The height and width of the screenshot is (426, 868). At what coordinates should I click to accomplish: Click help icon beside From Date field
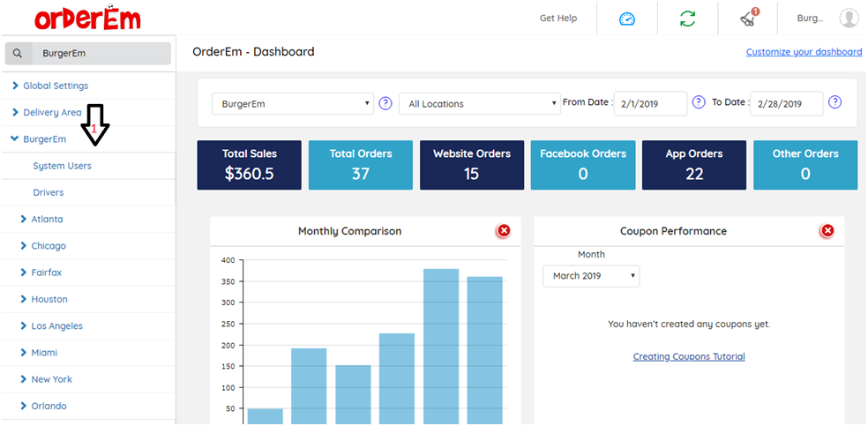coord(699,102)
